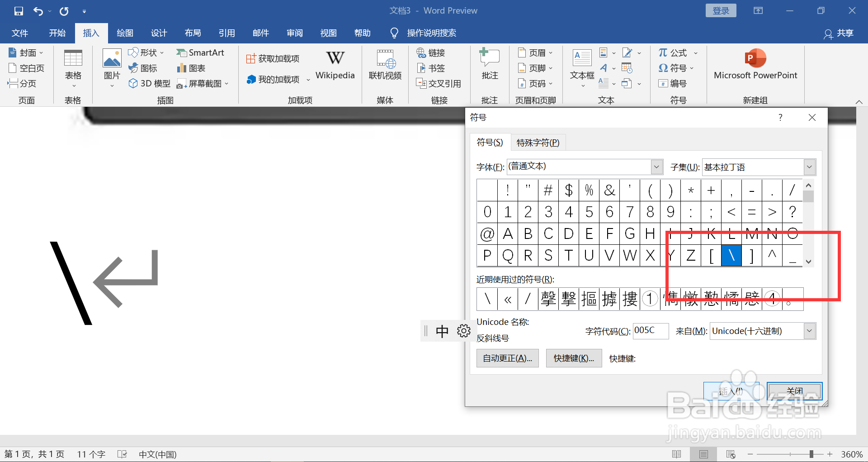Open the 子集 subset dropdown

pos(809,167)
